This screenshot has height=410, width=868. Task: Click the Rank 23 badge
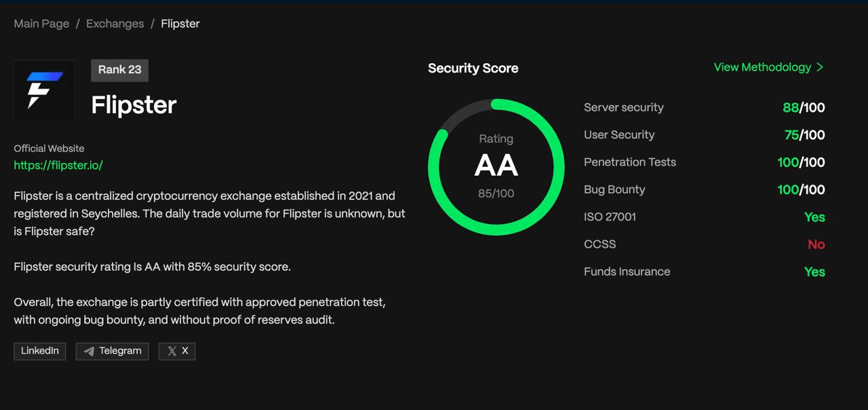(119, 70)
